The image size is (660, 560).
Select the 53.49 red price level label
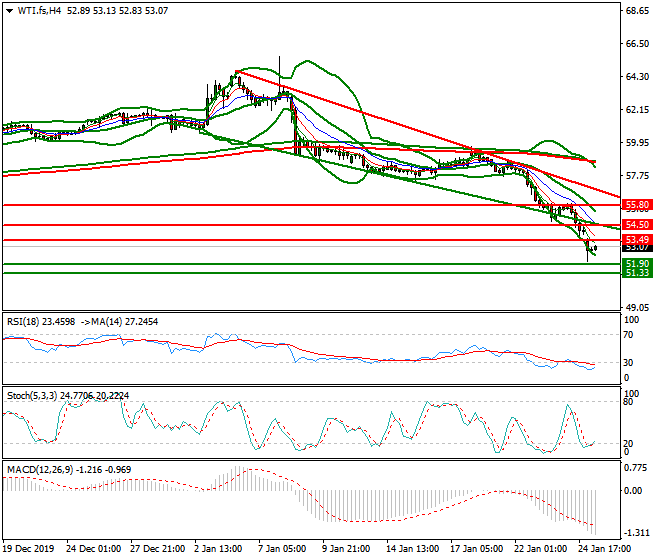click(637, 240)
